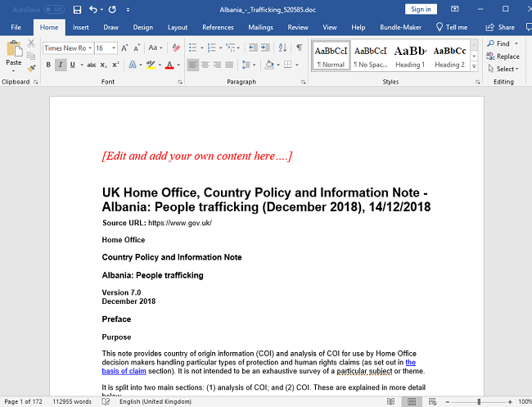Toggle italic formatting off

point(61,65)
